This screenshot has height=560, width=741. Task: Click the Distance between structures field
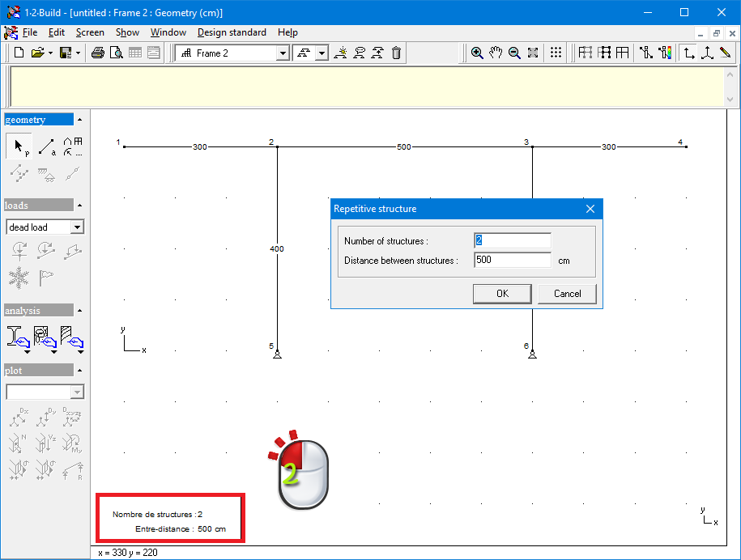click(x=512, y=260)
